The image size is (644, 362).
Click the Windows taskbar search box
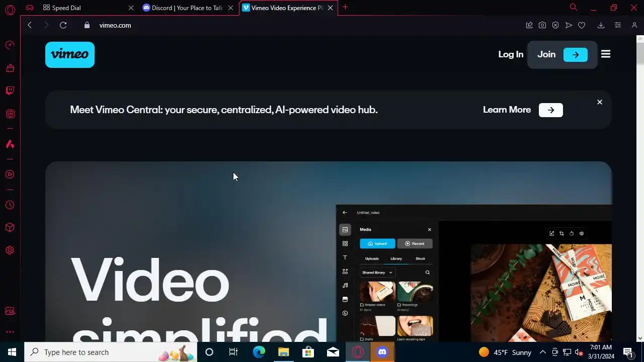(x=110, y=352)
